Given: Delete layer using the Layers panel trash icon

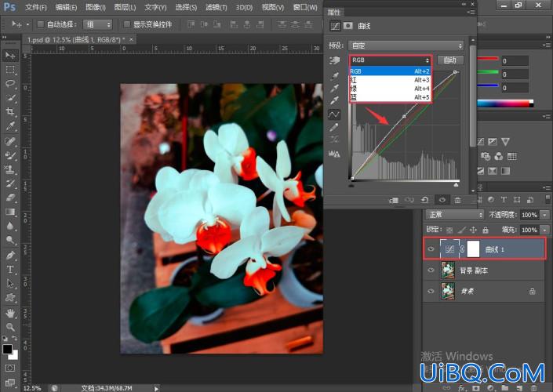Looking at the screenshot, I should pyautogui.click(x=535, y=388).
